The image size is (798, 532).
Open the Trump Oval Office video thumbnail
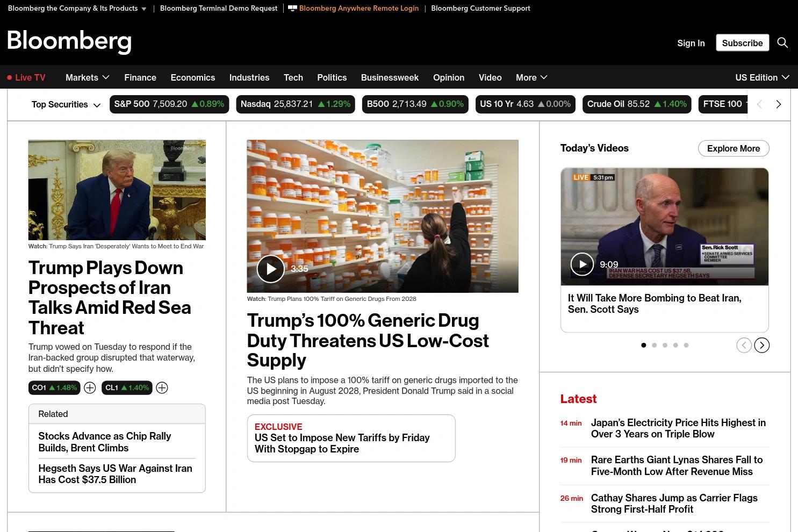117,190
